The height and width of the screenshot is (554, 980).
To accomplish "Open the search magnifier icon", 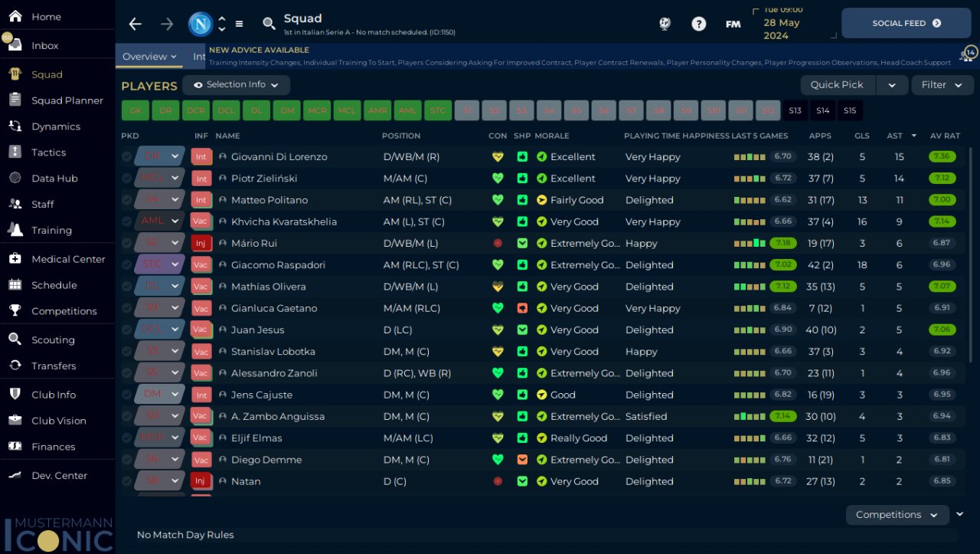I will tap(269, 24).
